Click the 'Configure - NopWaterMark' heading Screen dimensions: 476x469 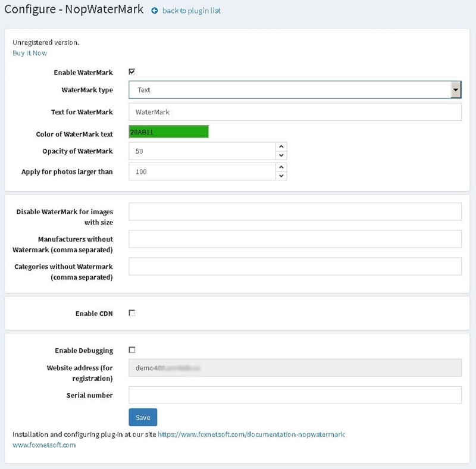tap(74, 10)
